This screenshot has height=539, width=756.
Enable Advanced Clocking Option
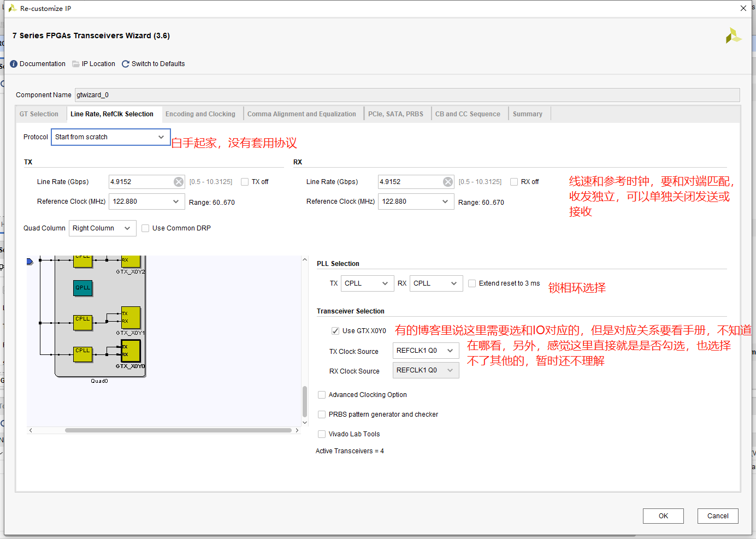(x=322, y=395)
